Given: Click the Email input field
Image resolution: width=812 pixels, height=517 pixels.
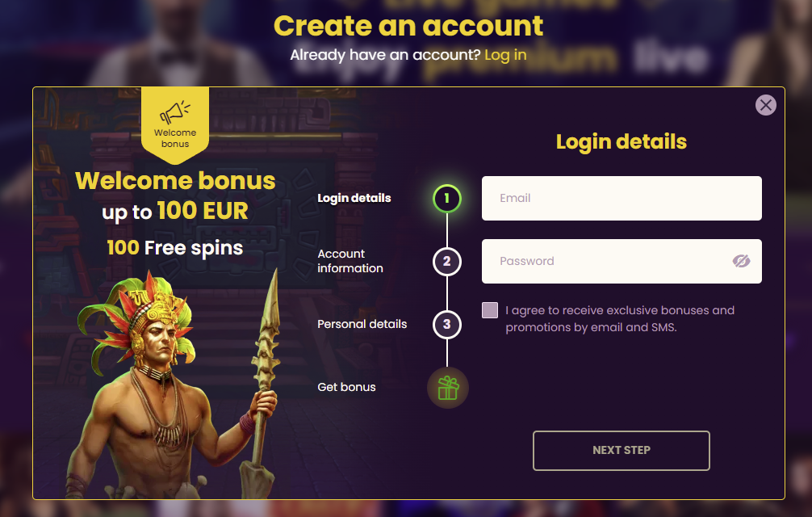Looking at the screenshot, I should click(x=622, y=199).
